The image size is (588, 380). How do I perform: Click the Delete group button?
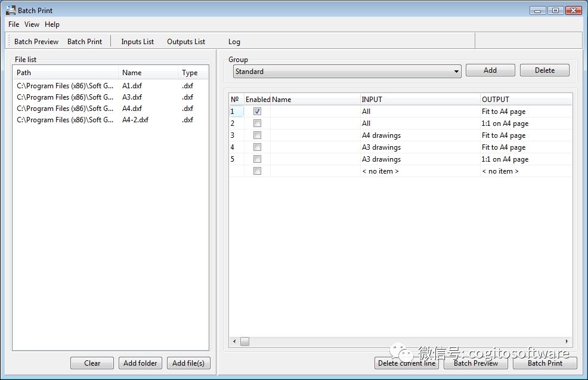[544, 70]
